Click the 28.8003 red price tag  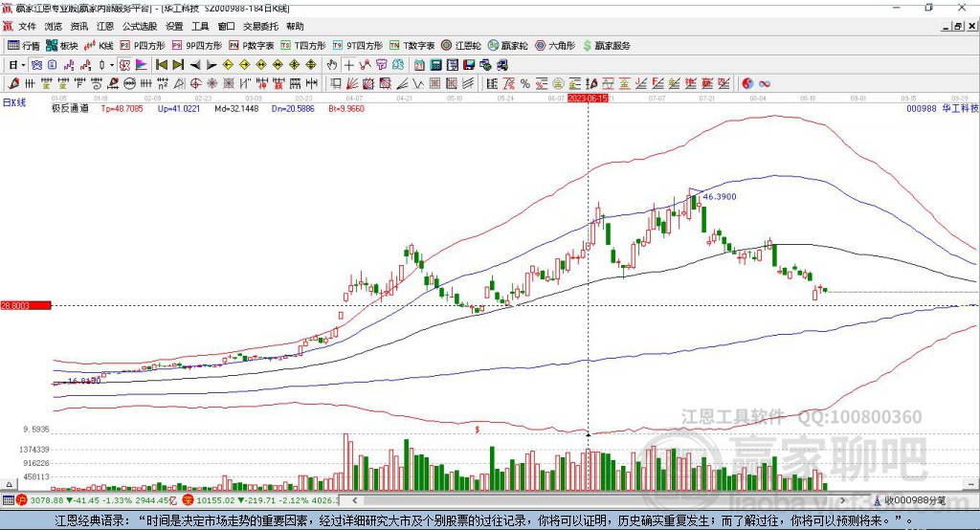click(26, 305)
